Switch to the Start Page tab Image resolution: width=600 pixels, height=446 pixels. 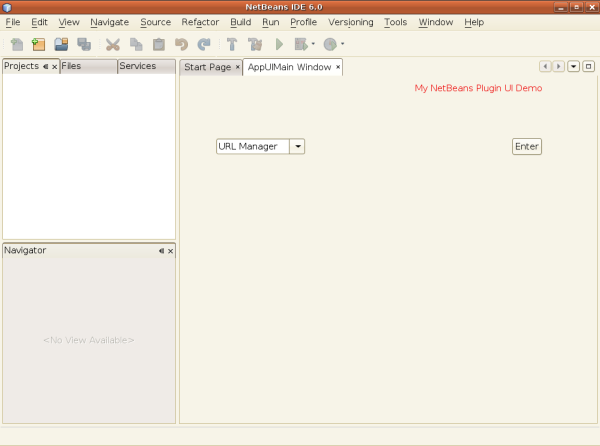pyautogui.click(x=207, y=67)
